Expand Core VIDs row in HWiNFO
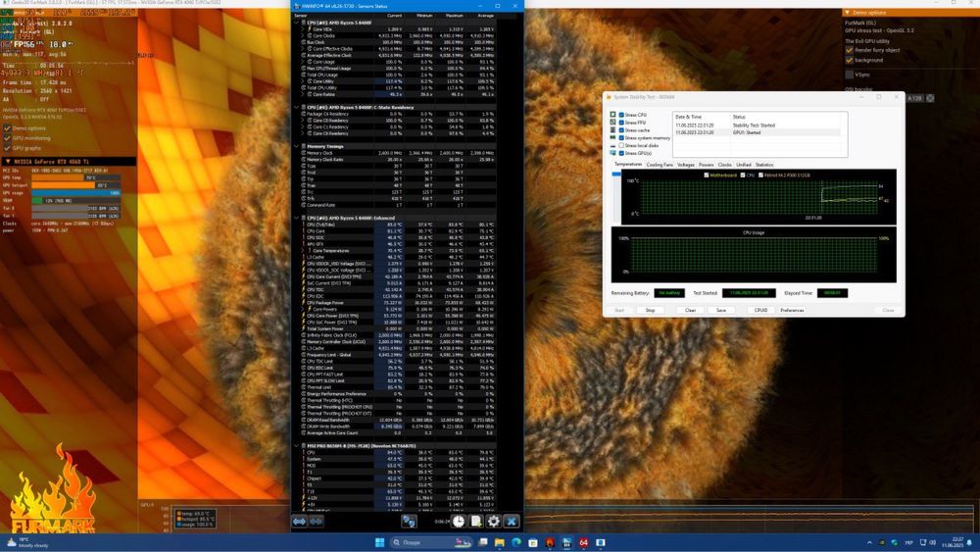980x552 pixels. point(303,28)
